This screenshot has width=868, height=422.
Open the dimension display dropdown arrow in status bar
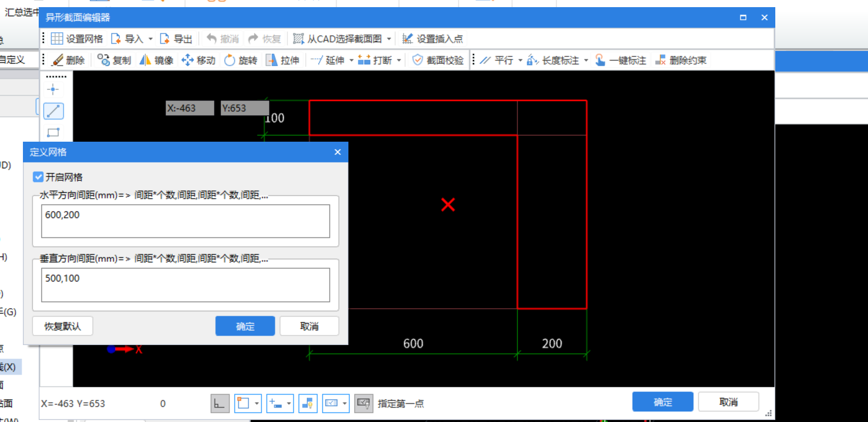pos(345,404)
